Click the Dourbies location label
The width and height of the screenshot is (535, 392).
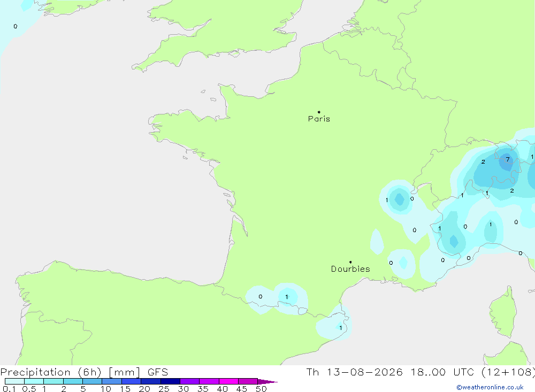pyautogui.click(x=350, y=269)
